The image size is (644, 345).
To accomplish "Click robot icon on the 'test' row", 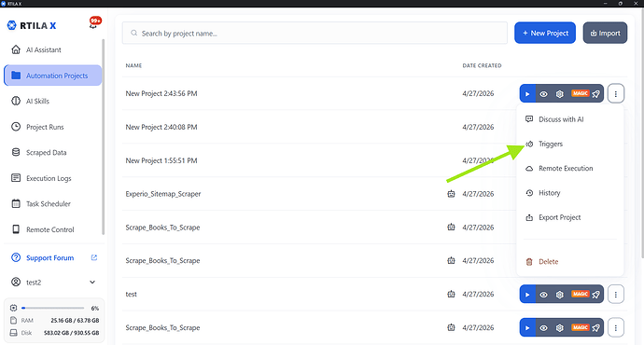I will (451, 294).
